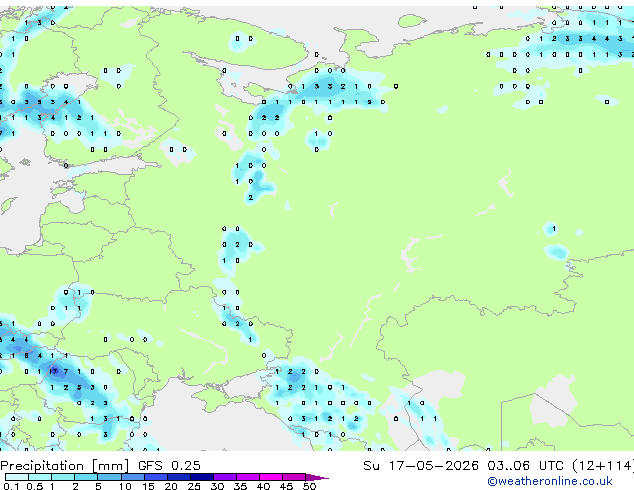Click the legend label '30'
This screenshot has width=634, height=490.
(217, 486)
